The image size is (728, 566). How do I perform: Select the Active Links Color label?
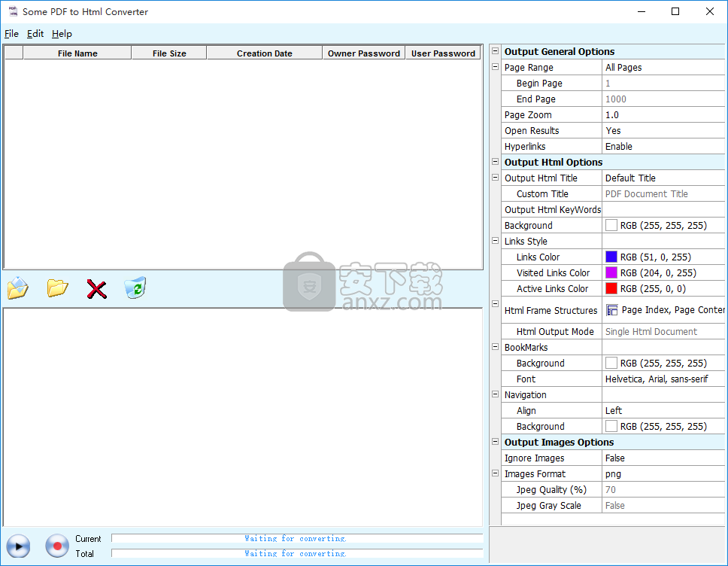coord(552,288)
